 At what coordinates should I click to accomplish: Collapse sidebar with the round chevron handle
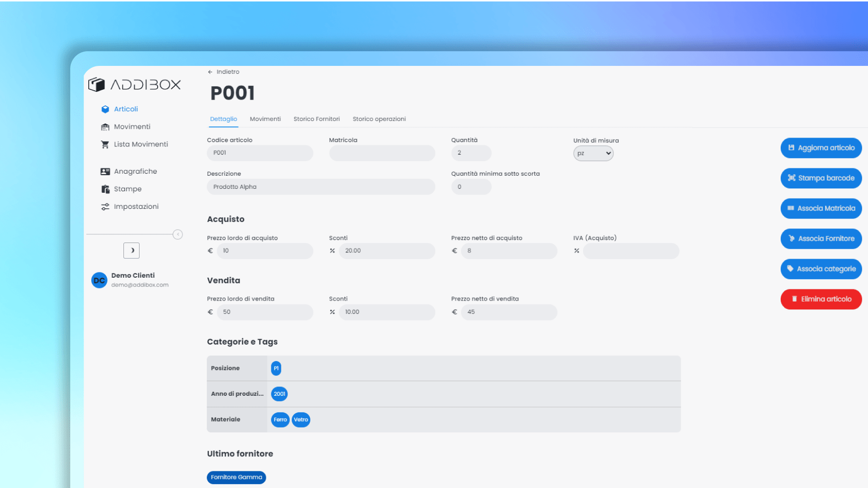click(x=178, y=235)
